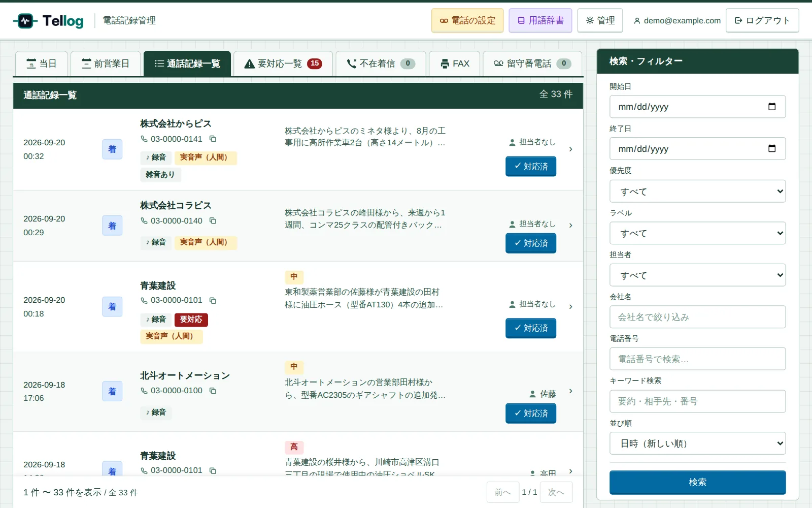This screenshot has width=812, height=508.
Task: Click 着 badge on 北斗オートメーション row
Action: [112, 391]
